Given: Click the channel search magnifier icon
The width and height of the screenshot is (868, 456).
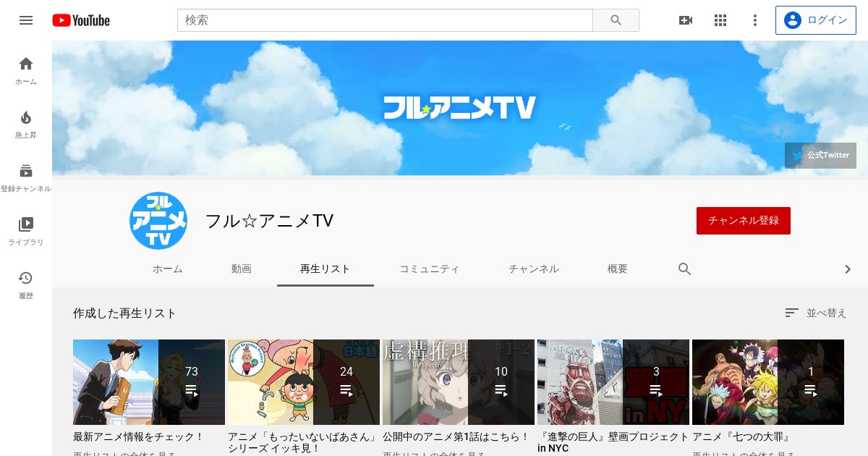Looking at the screenshot, I should [x=685, y=269].
